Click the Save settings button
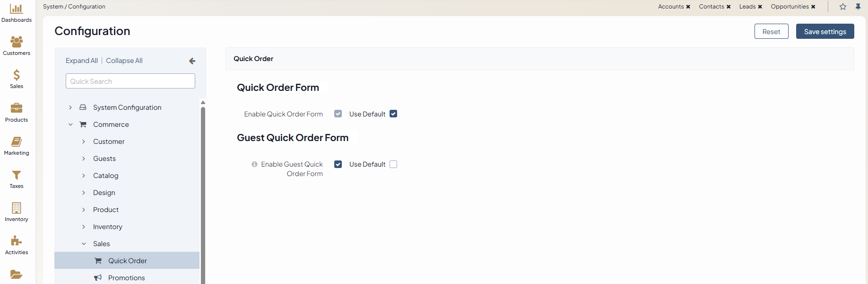This screenshot has height=284, width=868. pyautogui.click(x=825, y=32)
